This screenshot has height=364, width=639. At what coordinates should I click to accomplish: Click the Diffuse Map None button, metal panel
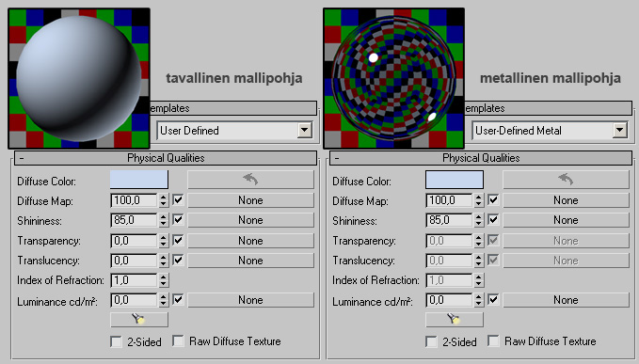566,200
